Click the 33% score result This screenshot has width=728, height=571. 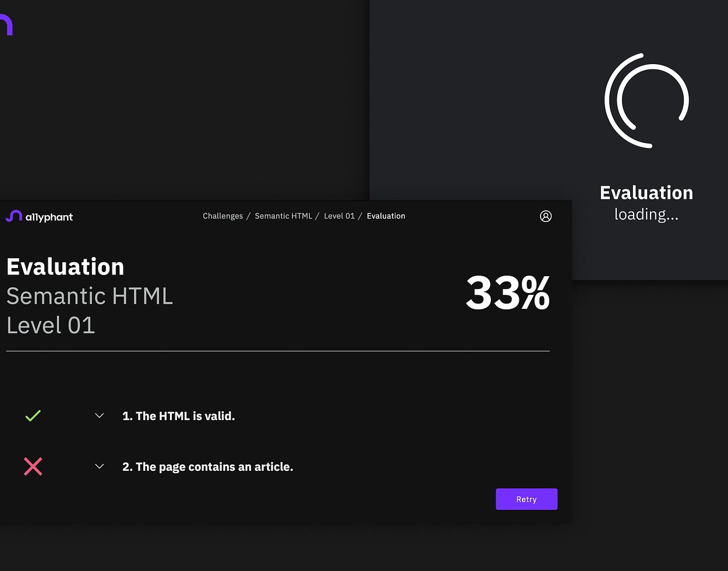pos(507,292)
